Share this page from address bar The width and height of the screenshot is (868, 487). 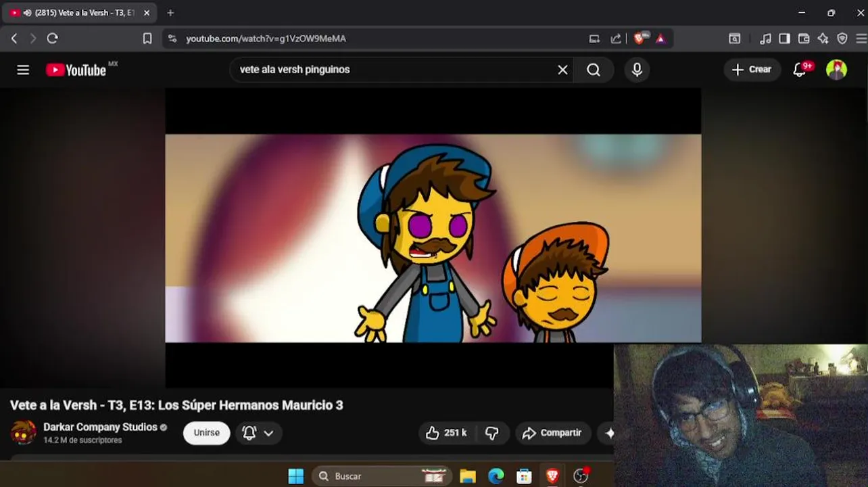click(x=616, y=39)
